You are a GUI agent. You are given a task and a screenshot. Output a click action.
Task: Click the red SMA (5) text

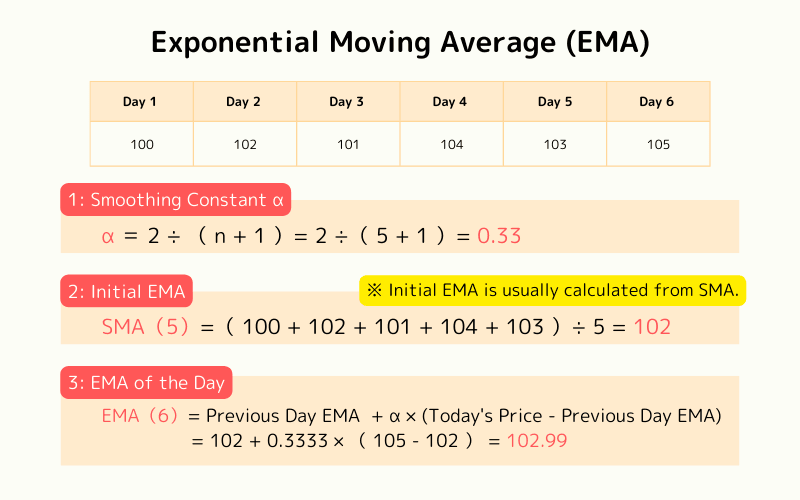coord(145,327)
